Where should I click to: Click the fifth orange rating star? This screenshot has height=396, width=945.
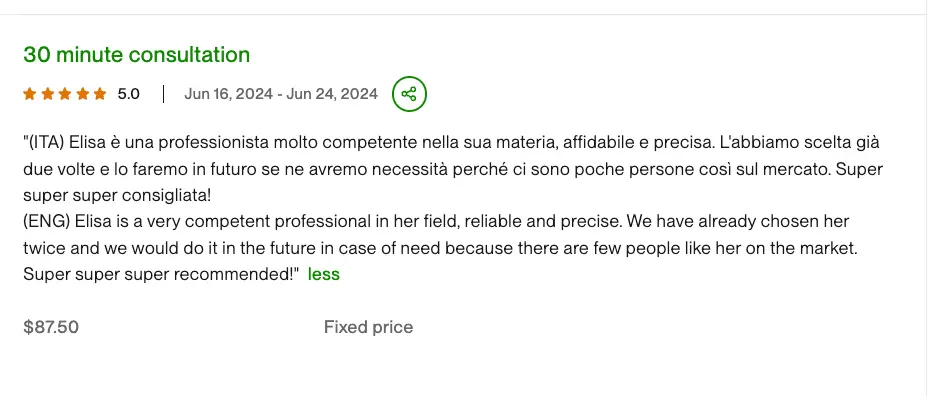pyautogui.click(x=100, y=94)
